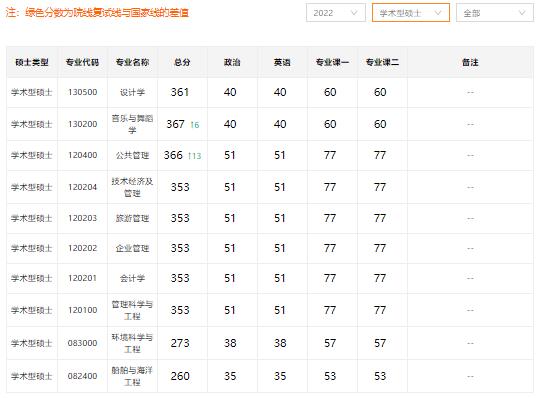539x398 pixels.
Task: Click the 专业课一 column header
Action: pyautogui.click(x=332, y=62)
